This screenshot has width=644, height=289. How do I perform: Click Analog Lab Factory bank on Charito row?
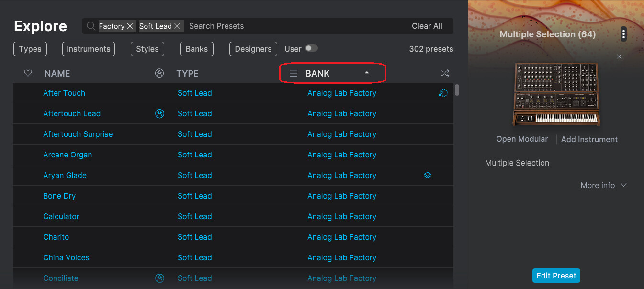click(x=342, y=237)
